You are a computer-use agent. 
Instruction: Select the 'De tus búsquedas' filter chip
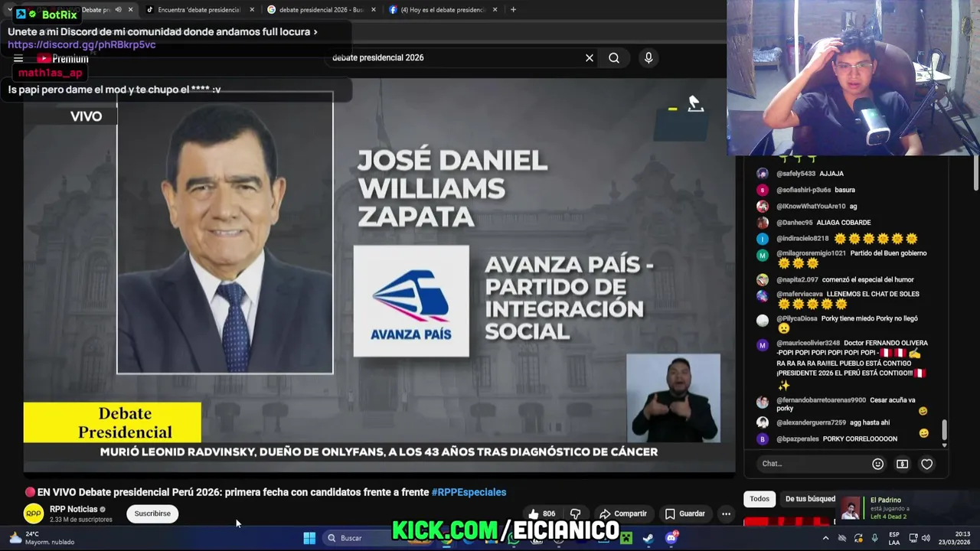click(x=809, y=499)
